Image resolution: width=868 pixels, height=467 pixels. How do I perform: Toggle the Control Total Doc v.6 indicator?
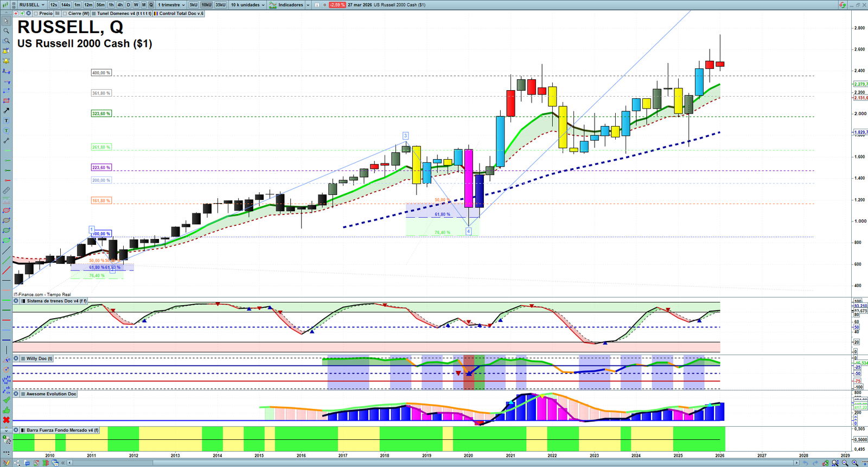pos(179,14)
